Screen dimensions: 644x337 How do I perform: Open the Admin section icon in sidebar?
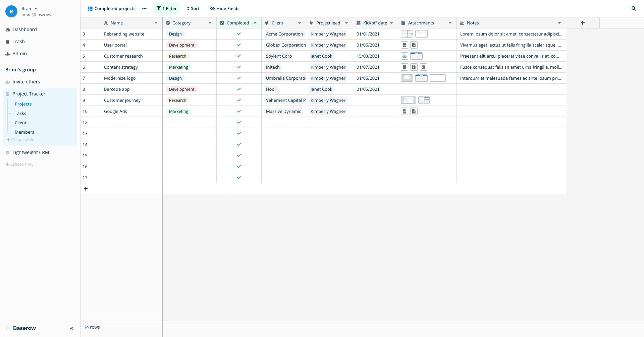click(7, 54)
